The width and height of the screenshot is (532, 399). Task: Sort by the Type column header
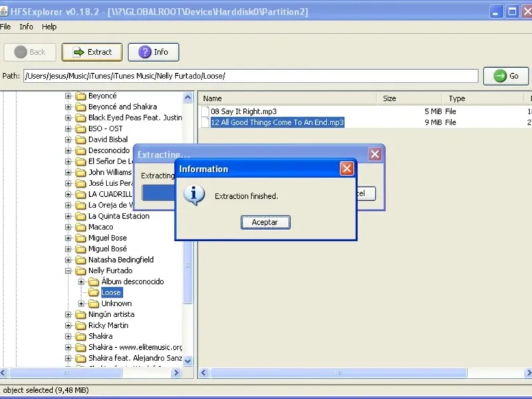pyautogui.click(x=483, y=98)
